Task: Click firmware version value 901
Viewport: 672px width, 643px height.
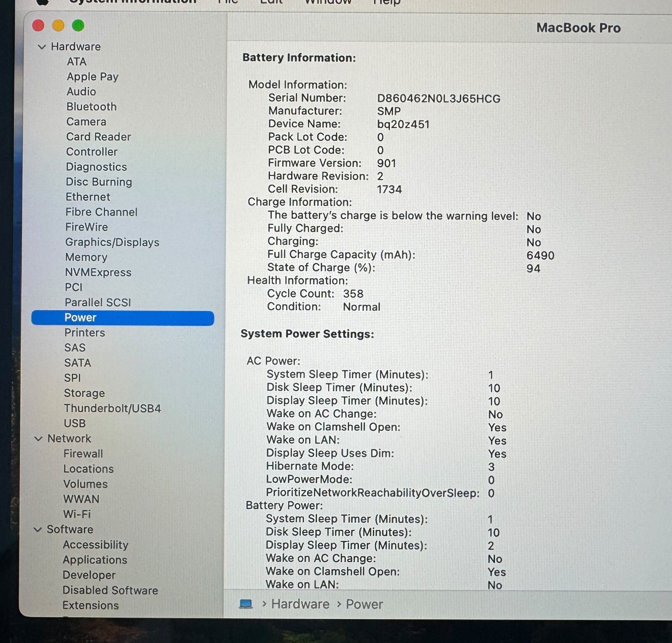Action: point(386,163)
